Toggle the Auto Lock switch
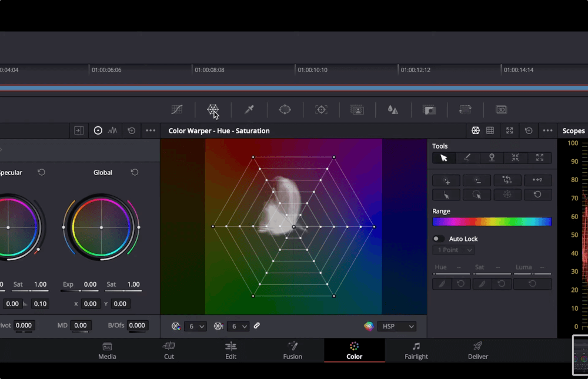The image size is (588, 379). coord(439,239)
